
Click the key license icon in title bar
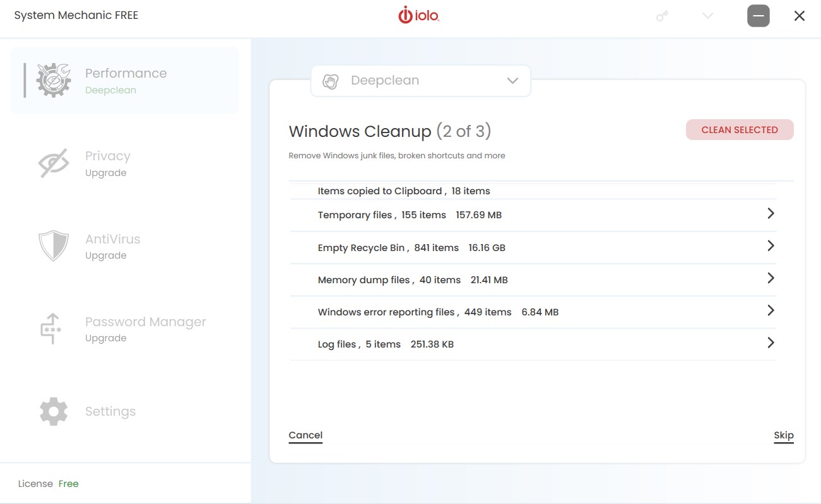point(662,16)
